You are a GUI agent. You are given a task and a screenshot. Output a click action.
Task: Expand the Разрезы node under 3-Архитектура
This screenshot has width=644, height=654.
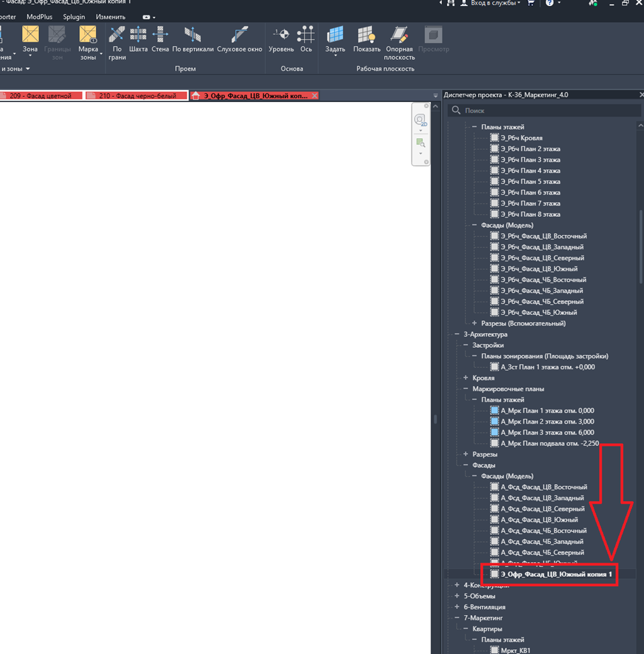coord(465,454)
